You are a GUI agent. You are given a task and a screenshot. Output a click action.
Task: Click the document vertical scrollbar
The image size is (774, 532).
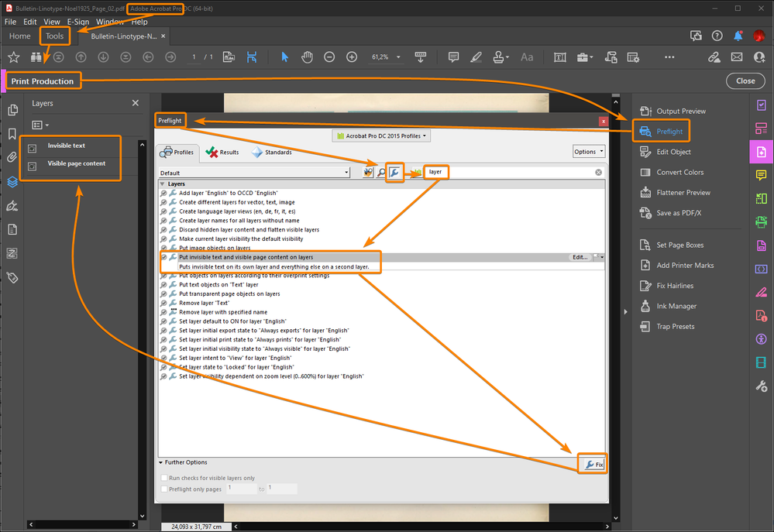615,308
